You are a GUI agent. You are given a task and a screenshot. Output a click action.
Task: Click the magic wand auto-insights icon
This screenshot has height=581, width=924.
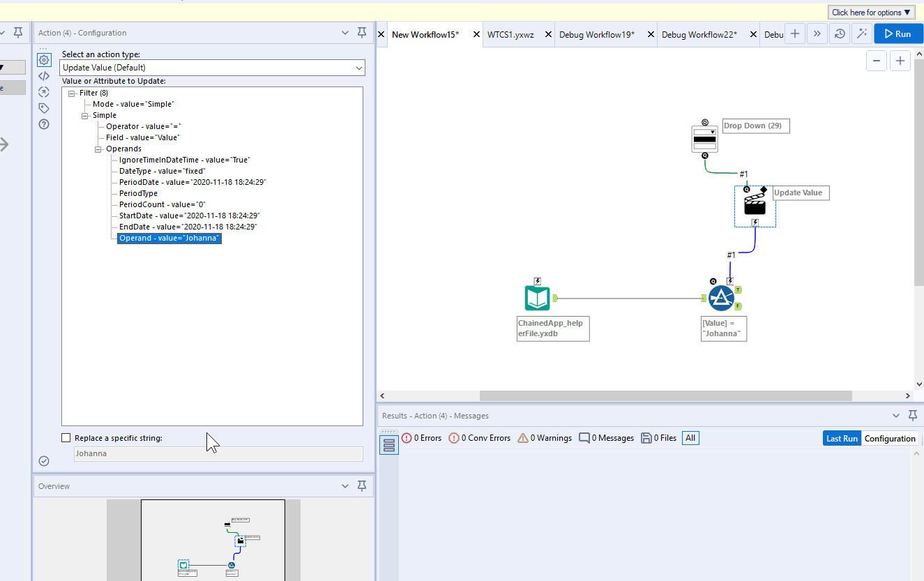point(862,33)
